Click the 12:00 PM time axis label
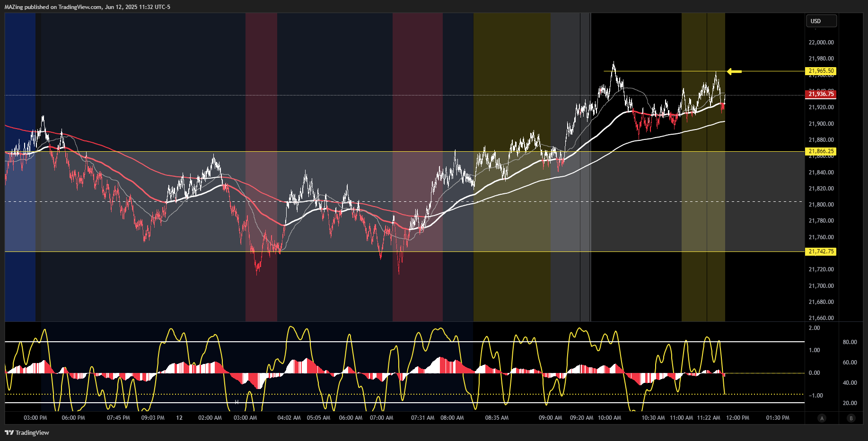Screen dimensions: 868x441 pos(737,418)
